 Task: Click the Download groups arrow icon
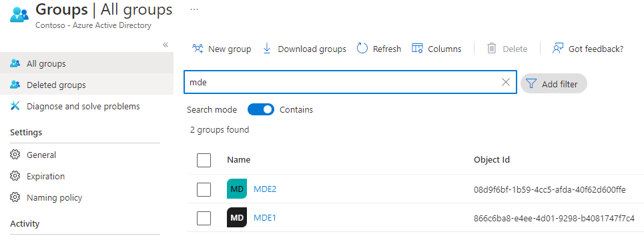267,49
